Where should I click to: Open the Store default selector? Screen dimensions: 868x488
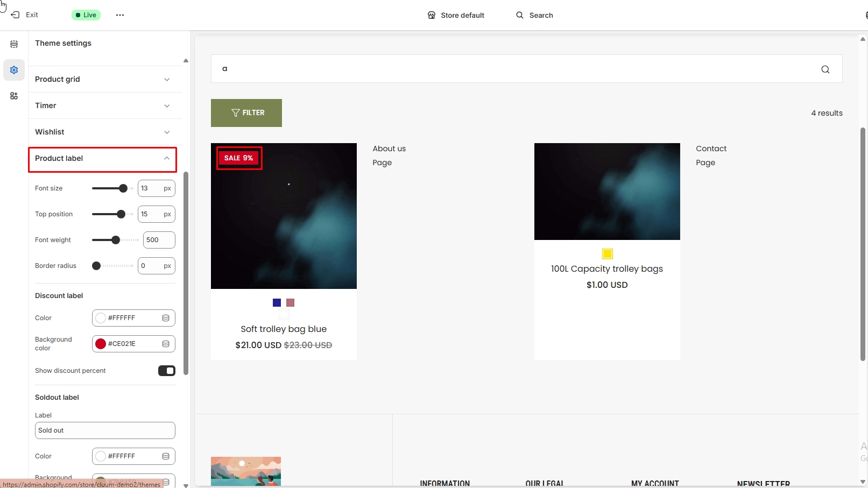pos(456,15)
